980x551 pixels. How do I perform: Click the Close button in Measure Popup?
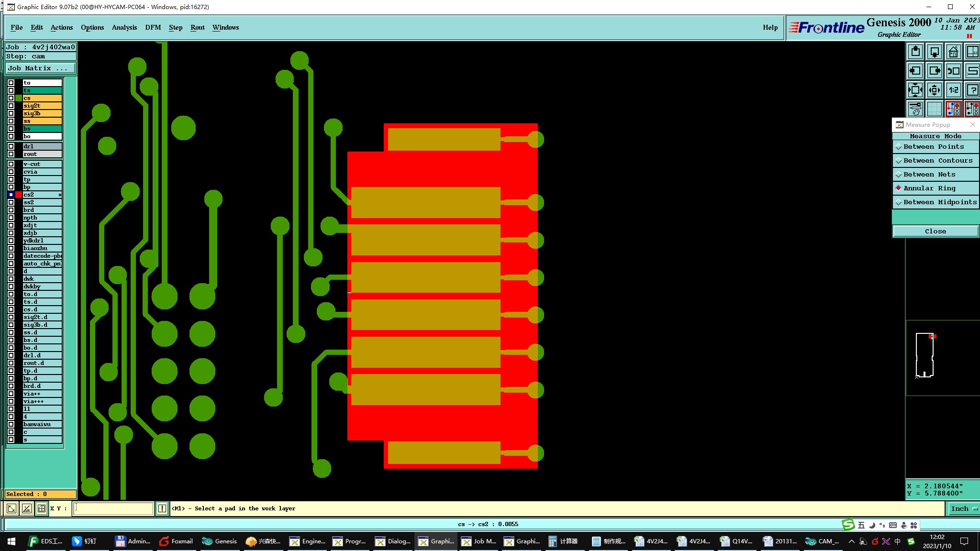(x=935, y=231)
